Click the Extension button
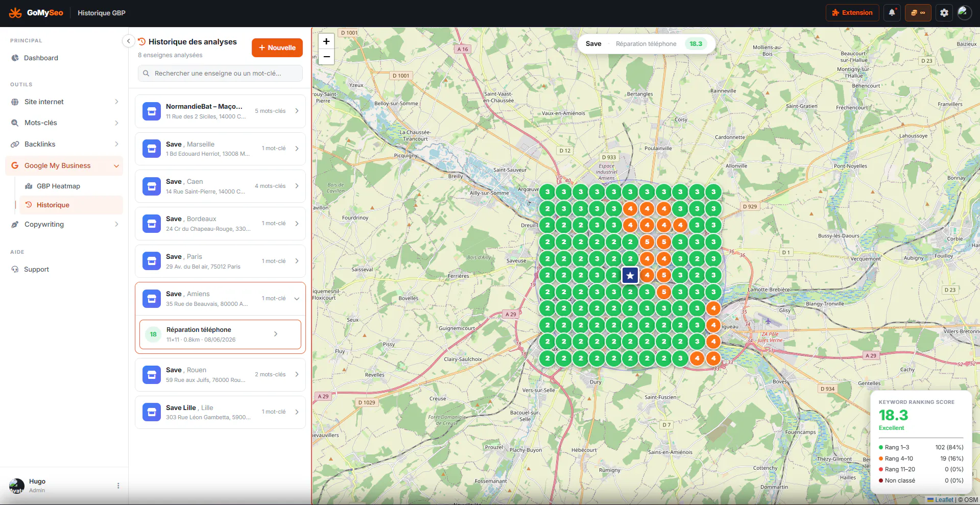The height and width of the screenshot is (505, 980). click(x=852, y=13)
